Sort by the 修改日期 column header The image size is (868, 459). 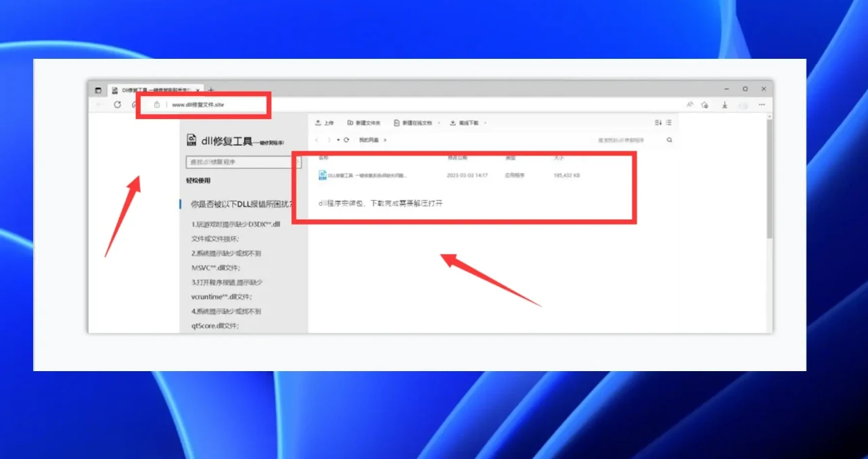tap(457, 158)
